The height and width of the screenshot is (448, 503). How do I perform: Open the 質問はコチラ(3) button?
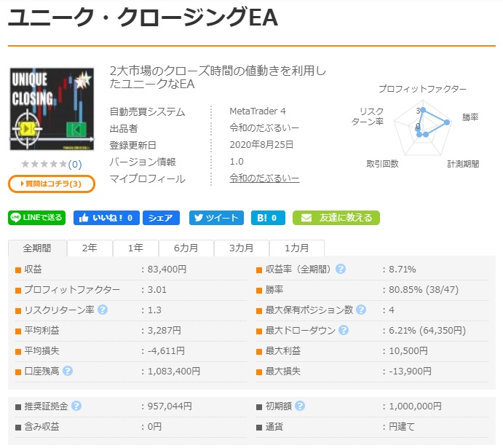point(52,184)
